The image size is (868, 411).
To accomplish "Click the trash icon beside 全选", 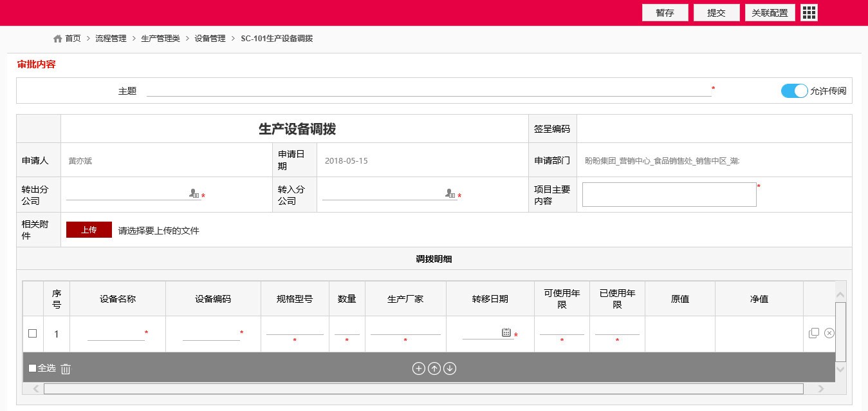I will 66,368.
